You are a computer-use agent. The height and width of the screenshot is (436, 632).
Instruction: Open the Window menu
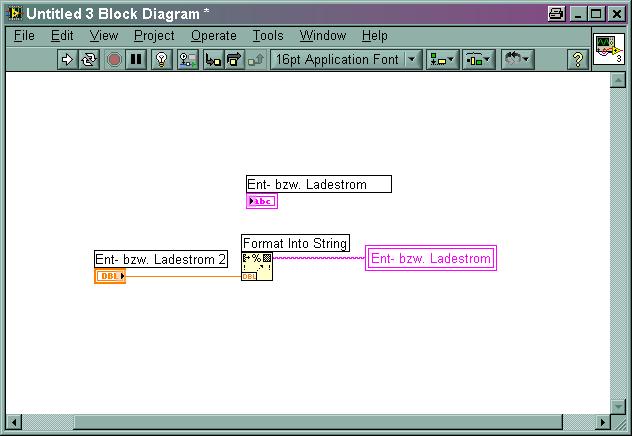point(322,36)
